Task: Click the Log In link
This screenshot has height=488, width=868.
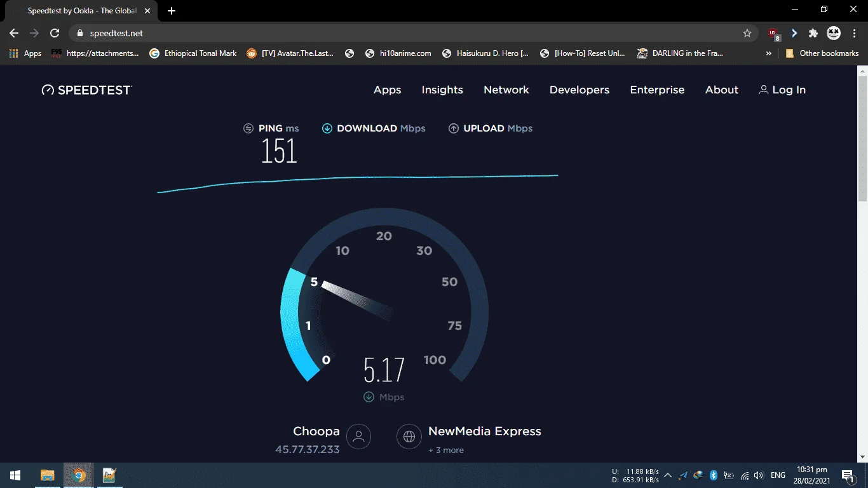Action: pyautogui.click(x=782, y=90)
